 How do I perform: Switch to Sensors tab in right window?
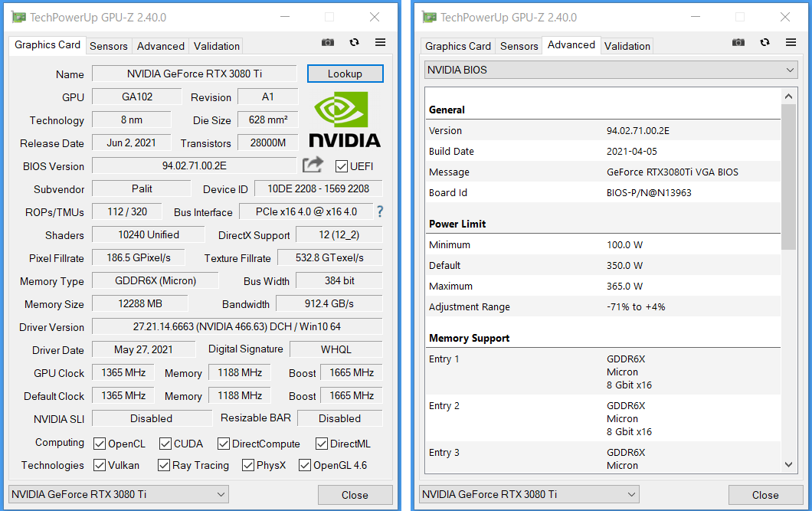point(519,46)
